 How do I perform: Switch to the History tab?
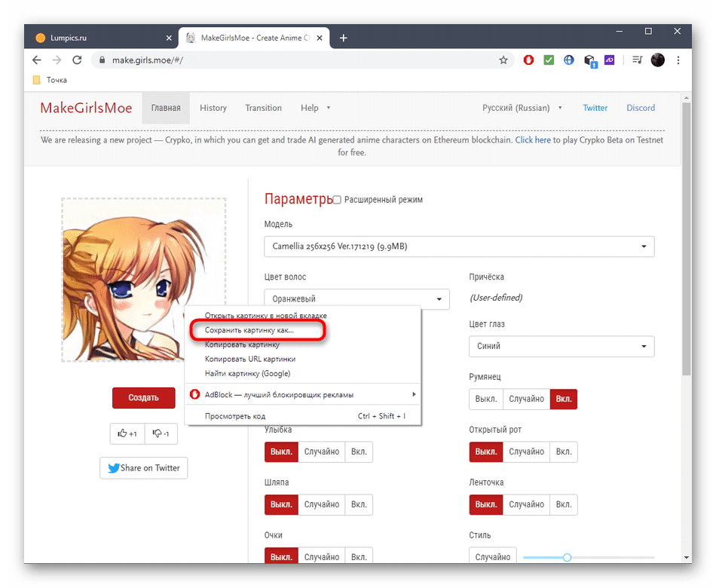[213, 108]
